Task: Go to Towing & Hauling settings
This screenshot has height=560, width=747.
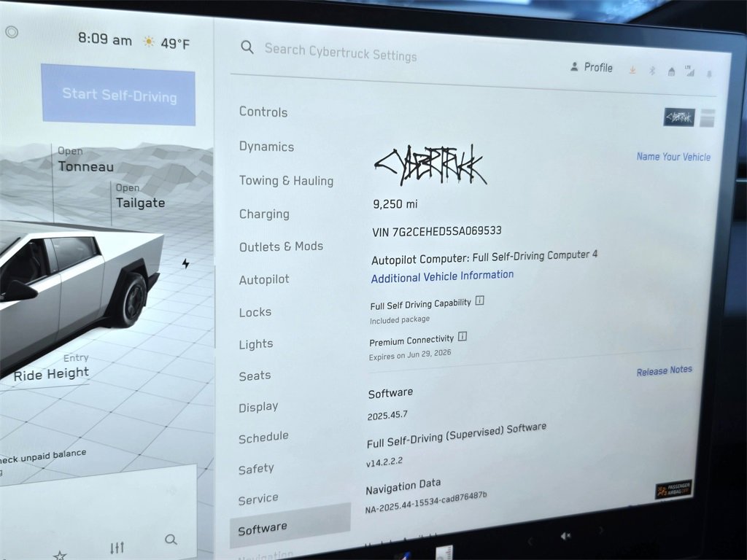Action: coord(286,181)
